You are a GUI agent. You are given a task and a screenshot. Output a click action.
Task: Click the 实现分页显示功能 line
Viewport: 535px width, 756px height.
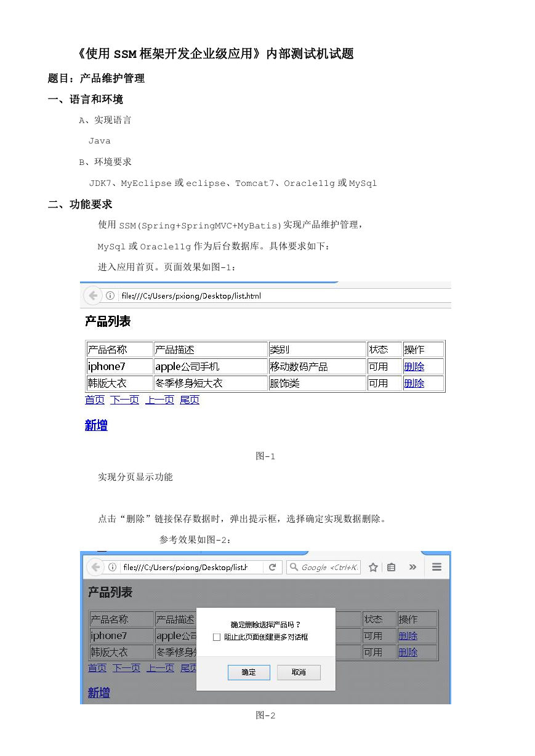[x=135, y=477]
